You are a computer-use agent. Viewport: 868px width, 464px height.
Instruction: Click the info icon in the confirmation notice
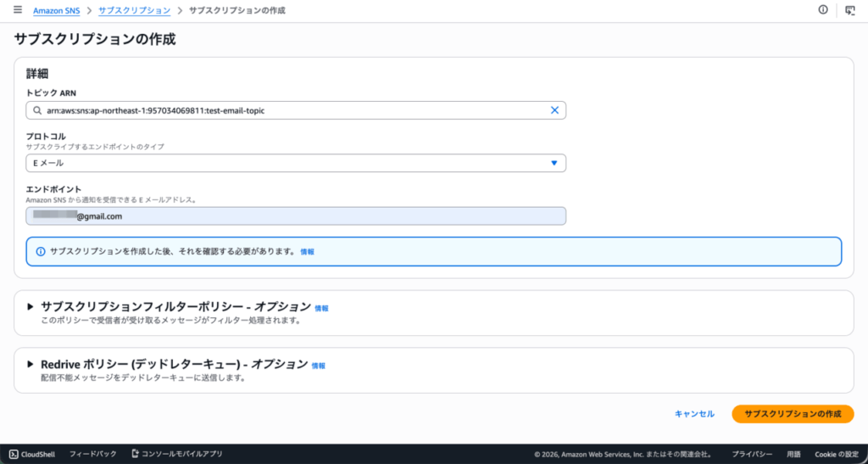41,251
